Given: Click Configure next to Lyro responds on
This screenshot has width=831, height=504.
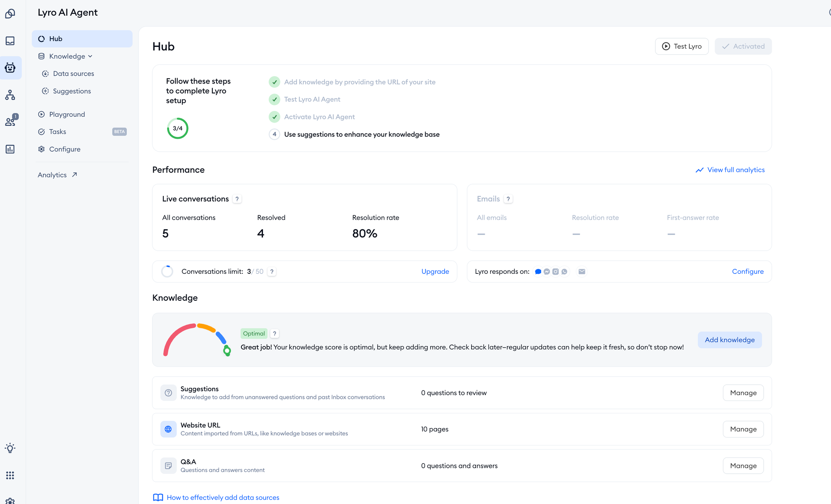Looking at the screenshot, I should coord(747,272).
